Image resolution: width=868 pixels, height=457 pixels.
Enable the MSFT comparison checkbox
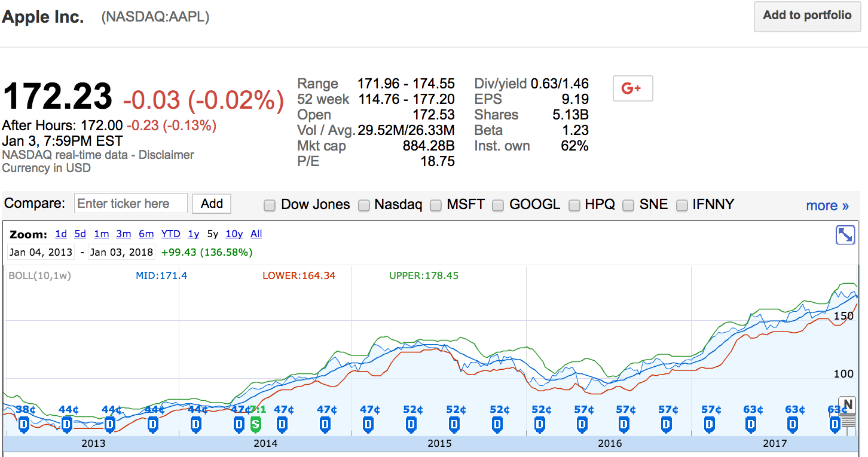point(436,206)
